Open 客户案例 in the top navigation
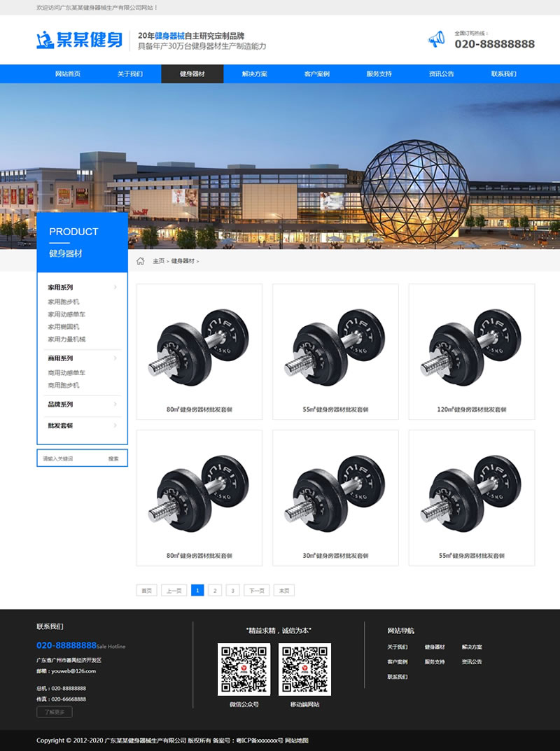 (316, 73)
